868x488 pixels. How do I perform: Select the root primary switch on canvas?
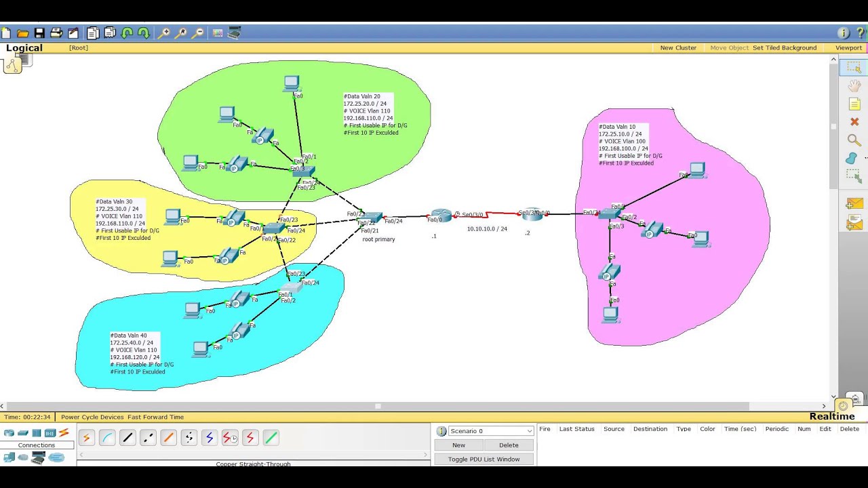371,218
